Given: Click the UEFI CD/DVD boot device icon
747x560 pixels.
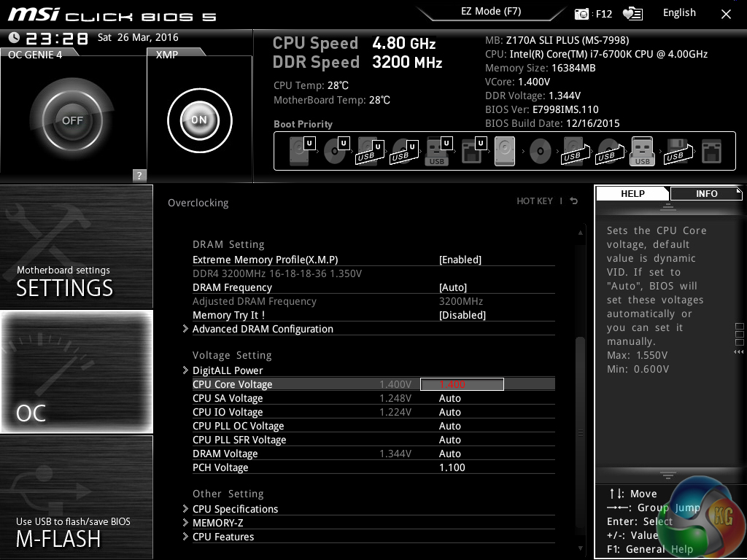Looking at the screenshot, I should coord(336,151).
